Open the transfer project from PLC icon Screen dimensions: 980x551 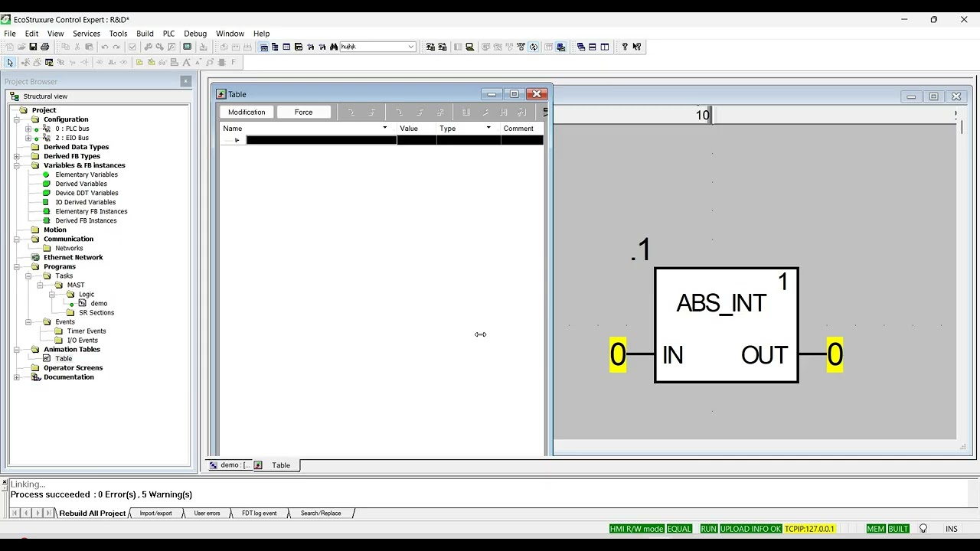click(x=443, y=47)
